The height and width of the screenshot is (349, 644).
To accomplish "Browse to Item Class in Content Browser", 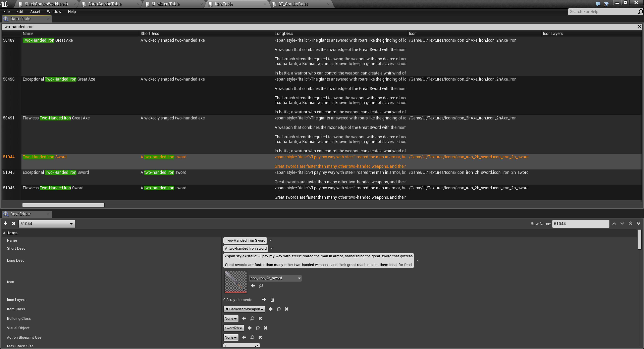I will pyautogui.click(x=279, y=309).
